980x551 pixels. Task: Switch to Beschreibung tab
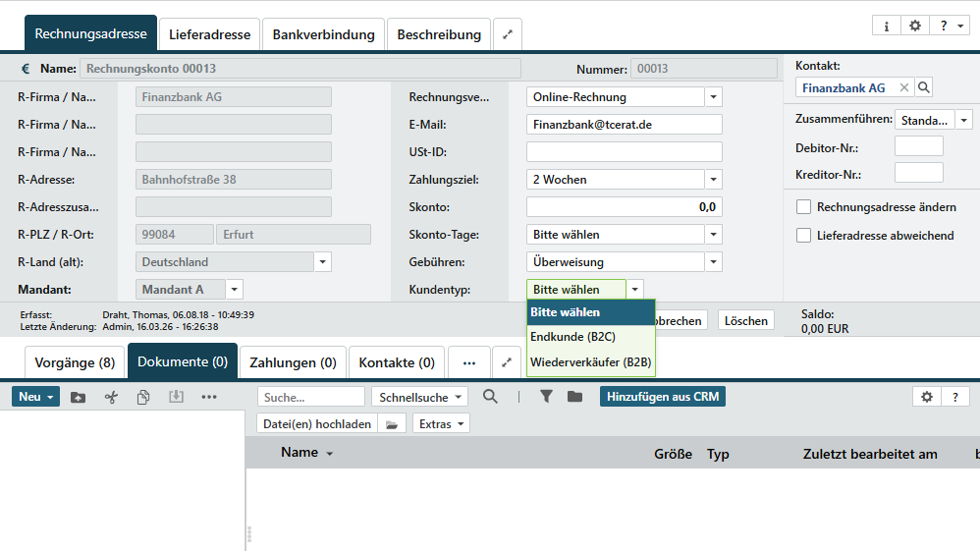click(439, 34)
